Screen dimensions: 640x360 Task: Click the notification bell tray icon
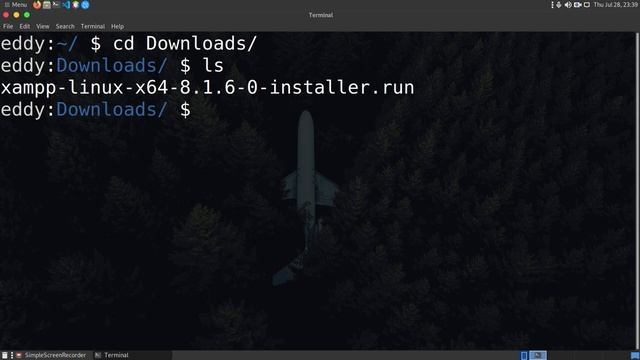pos(559,5)
